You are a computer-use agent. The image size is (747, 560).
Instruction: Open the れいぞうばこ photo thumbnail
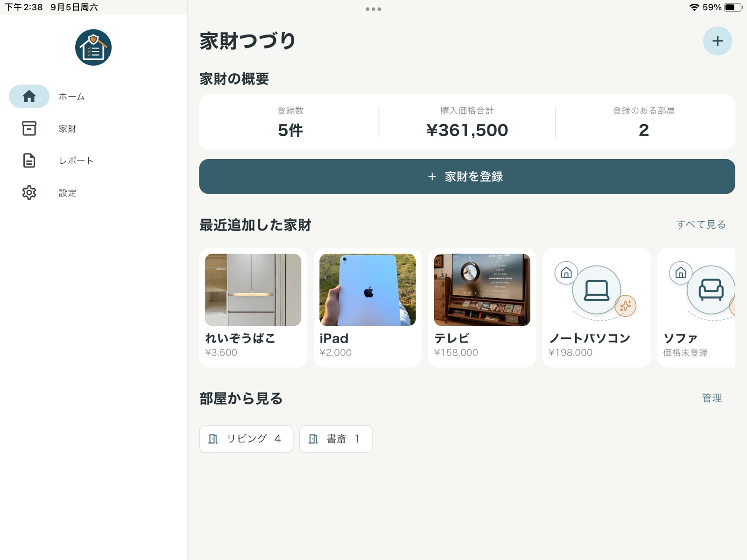253,290
